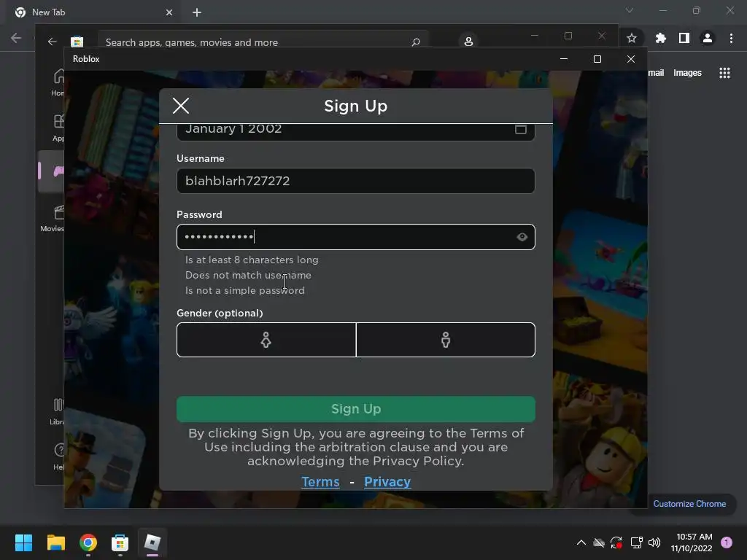Image resolution: width=747 pixels, height=560 pixels.
Task: Open Library in Microsoft Store sidebar
Action: [57, 411]
